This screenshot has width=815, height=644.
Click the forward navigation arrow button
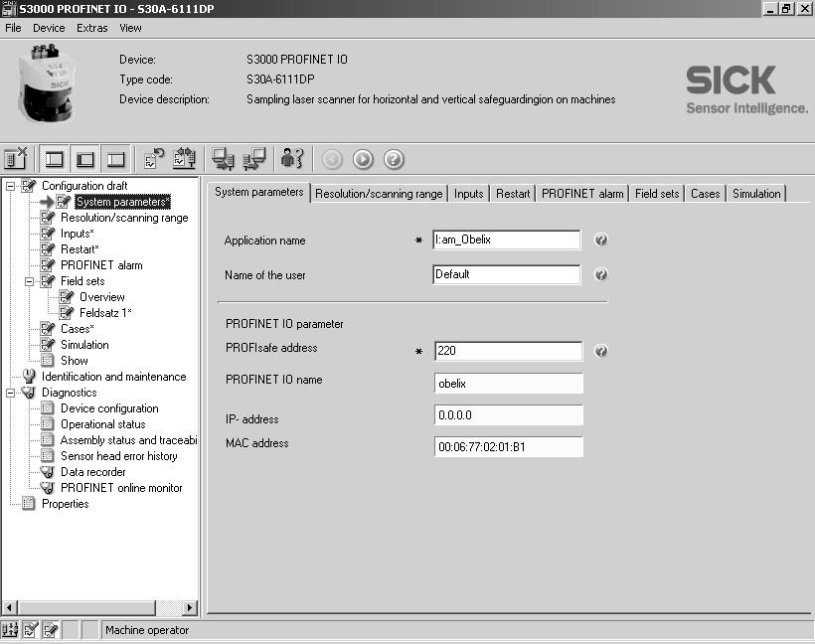pos(363,160)
